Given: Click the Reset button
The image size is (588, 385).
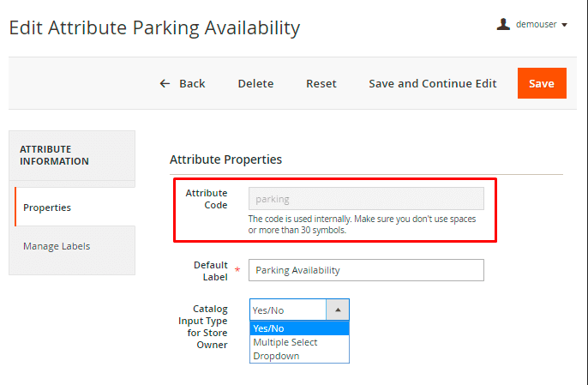Looking at the screenshot, I should click(321, 83).
